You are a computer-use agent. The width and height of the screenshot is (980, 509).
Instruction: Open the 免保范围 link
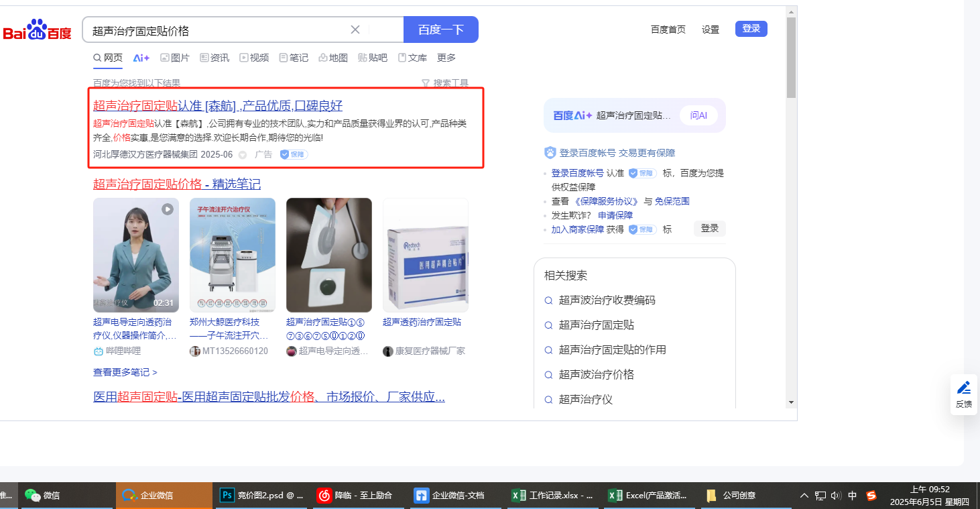tap(672, 201)
